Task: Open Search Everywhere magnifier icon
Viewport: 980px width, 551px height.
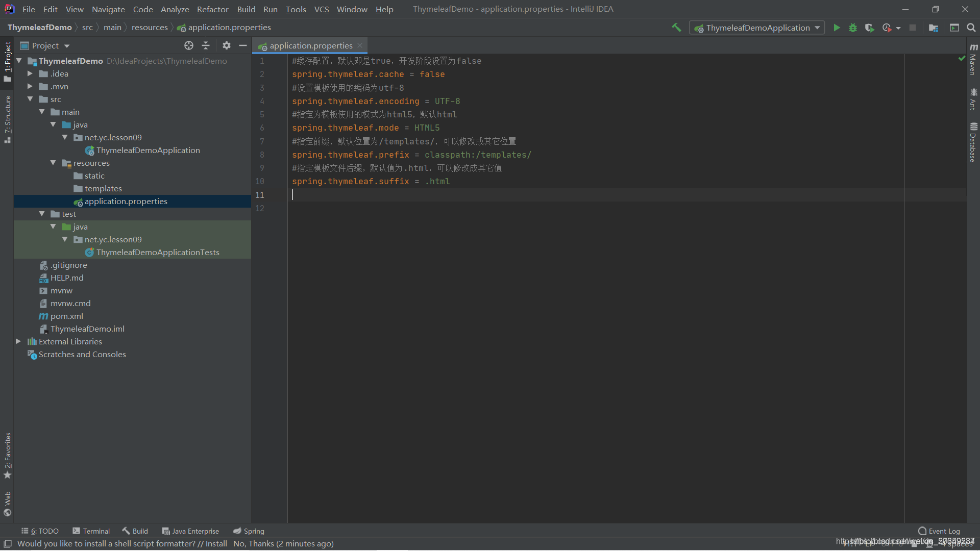Action: click(x=971, y=28)
